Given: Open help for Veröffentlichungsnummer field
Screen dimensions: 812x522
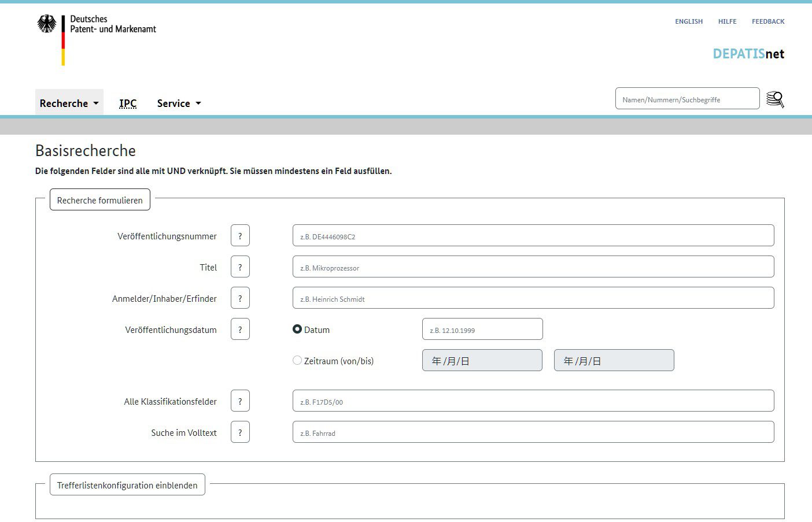Looking at the screenshot, I should click(240, 236).
